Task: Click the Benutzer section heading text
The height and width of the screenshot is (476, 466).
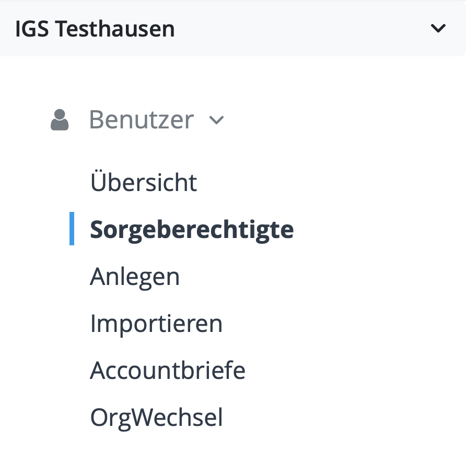Action: [x=141, y=120]
